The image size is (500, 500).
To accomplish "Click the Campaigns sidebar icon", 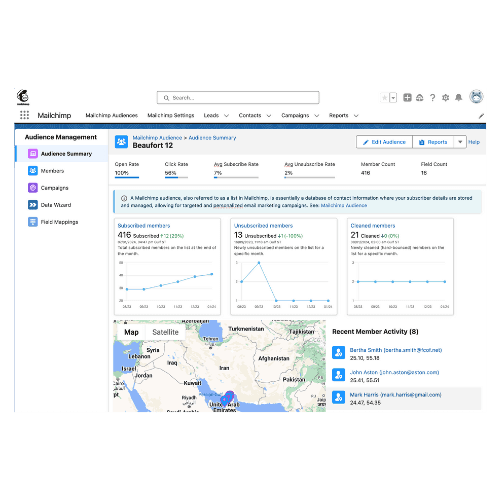I will [x=33, y=188].
